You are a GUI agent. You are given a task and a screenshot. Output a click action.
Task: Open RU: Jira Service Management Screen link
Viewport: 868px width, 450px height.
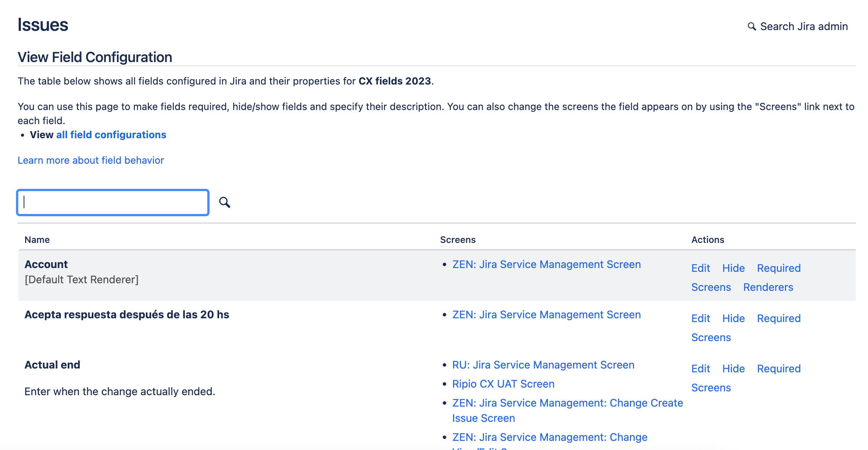click(543, 365)
